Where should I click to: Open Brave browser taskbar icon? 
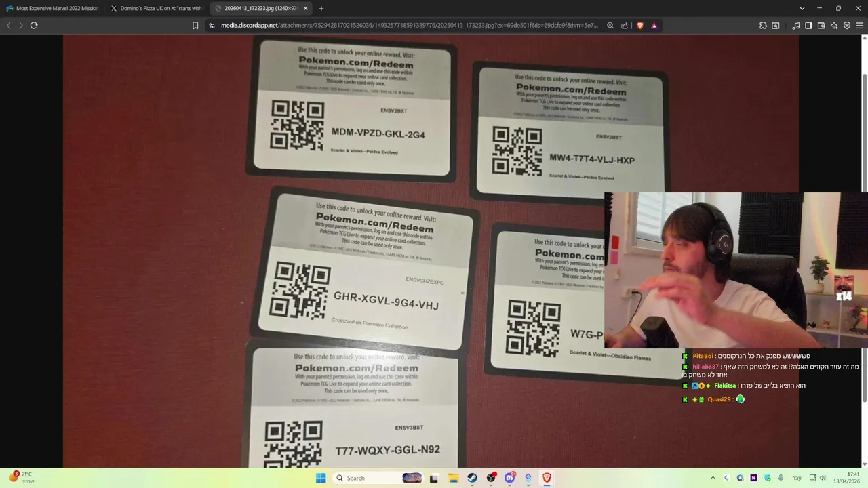click(547, 478)
